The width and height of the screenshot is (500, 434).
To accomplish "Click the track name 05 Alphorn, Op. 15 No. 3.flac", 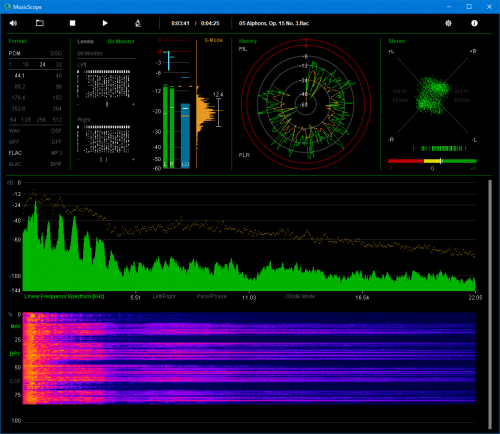I will [274, 23].
